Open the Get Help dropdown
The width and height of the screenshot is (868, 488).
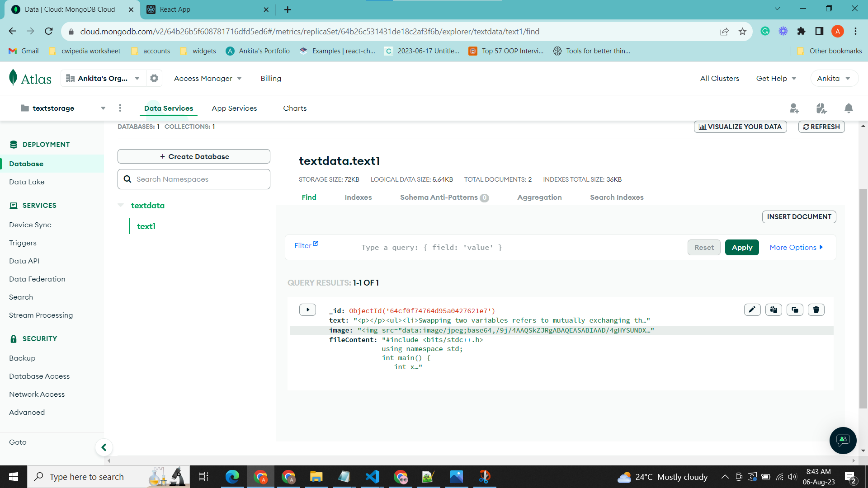point(776,78)
